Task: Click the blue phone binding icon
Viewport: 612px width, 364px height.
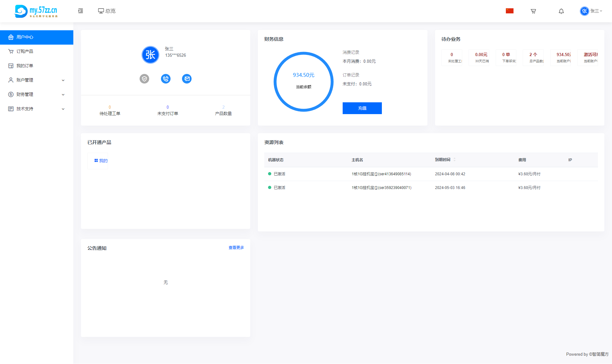Action: [166, 79]
